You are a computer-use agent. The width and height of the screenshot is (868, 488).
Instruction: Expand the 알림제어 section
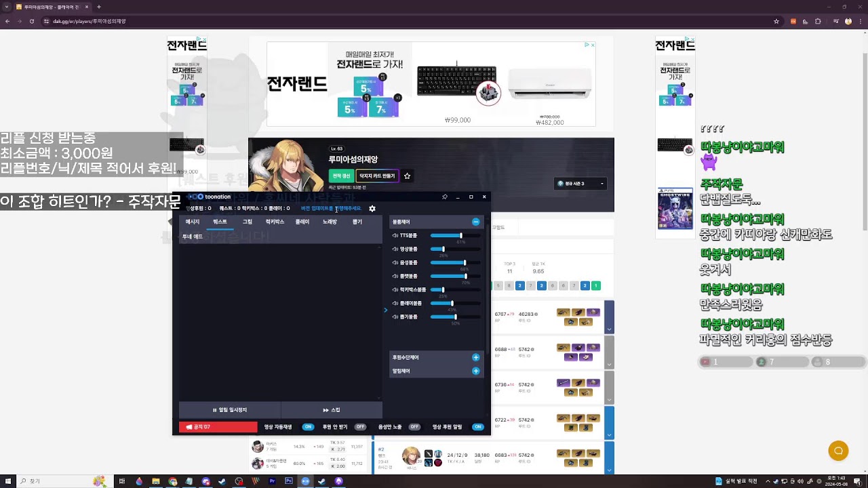click(x=475, y=371)
